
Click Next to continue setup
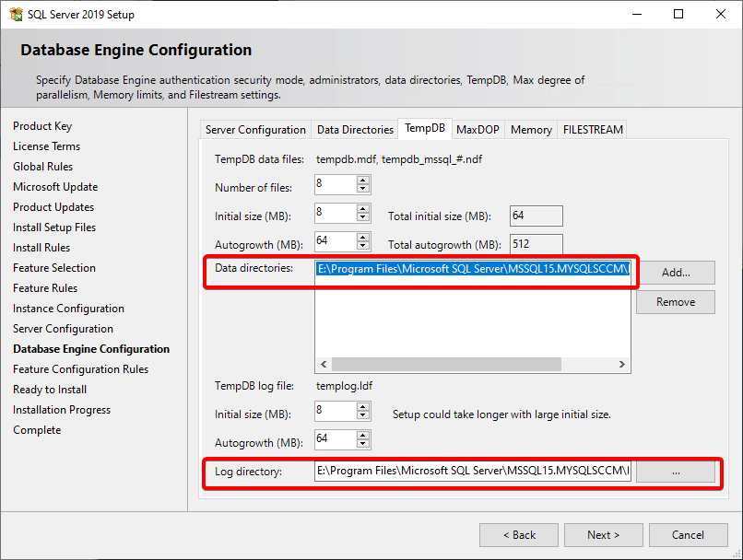point(603,535)
